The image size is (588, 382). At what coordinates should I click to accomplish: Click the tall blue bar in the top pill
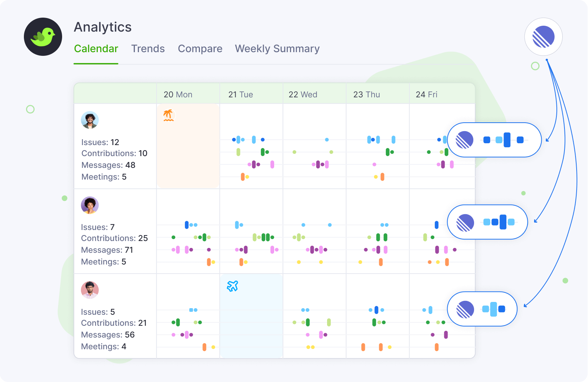tap(507, 140)
